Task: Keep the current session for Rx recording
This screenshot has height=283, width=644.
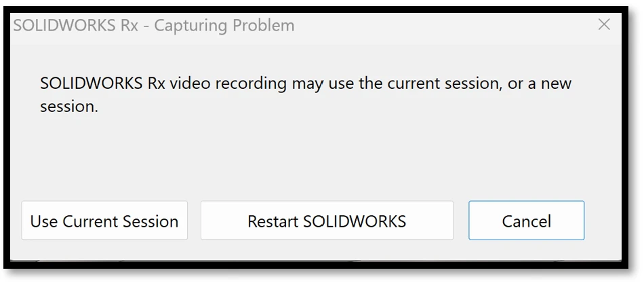Action: click(x=104, y=221)
